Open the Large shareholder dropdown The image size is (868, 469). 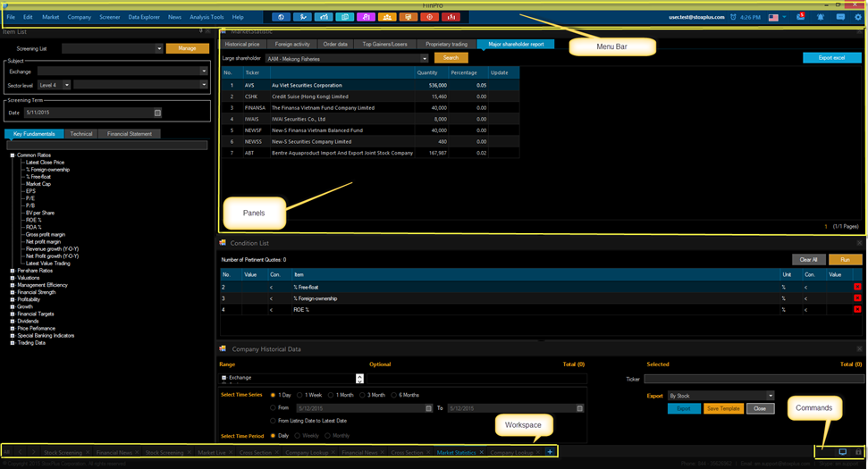[x=425, y=59]
